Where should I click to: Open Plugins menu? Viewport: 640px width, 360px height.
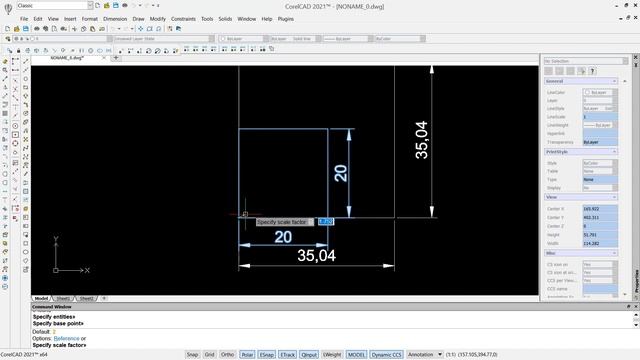[x=286, y=19]
